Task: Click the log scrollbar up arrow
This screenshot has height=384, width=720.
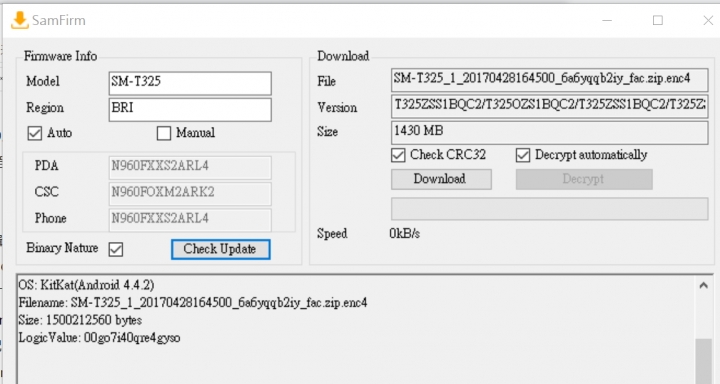Action: tap(703, 285)
